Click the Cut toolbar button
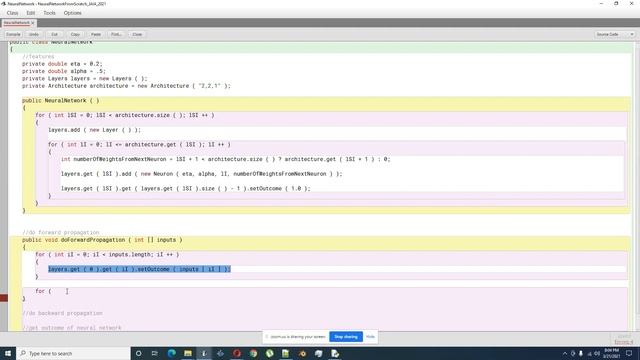Screen dimensions: 640x360 point(54,34)
